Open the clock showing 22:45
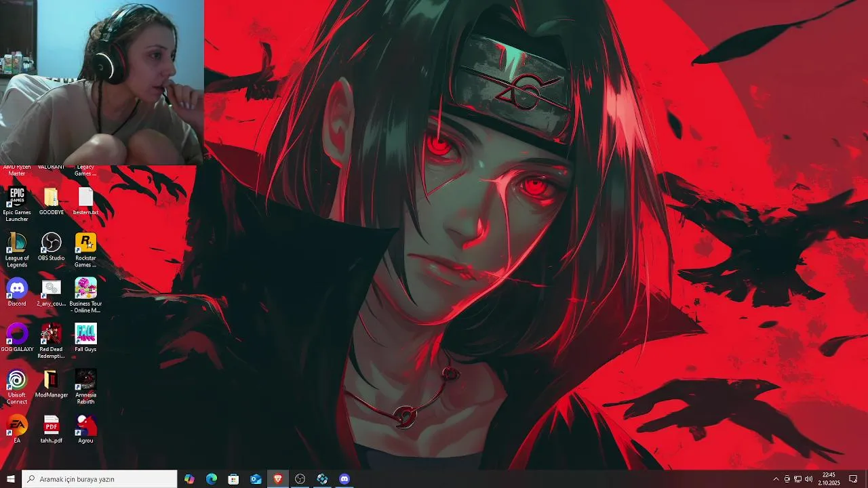 click(829, 479)
